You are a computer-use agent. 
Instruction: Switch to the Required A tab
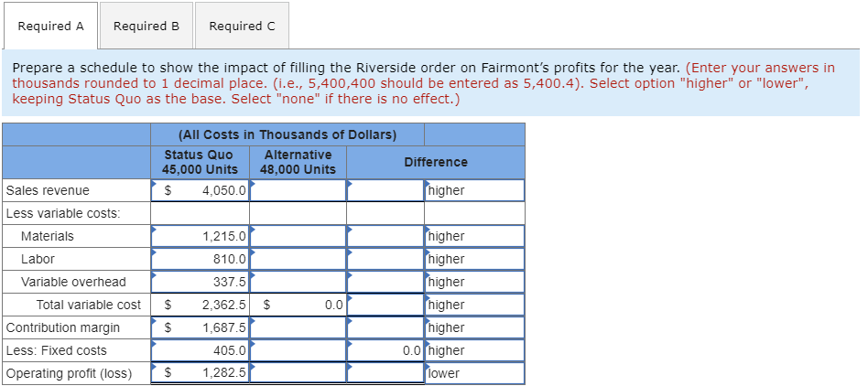tap(51, 26)
